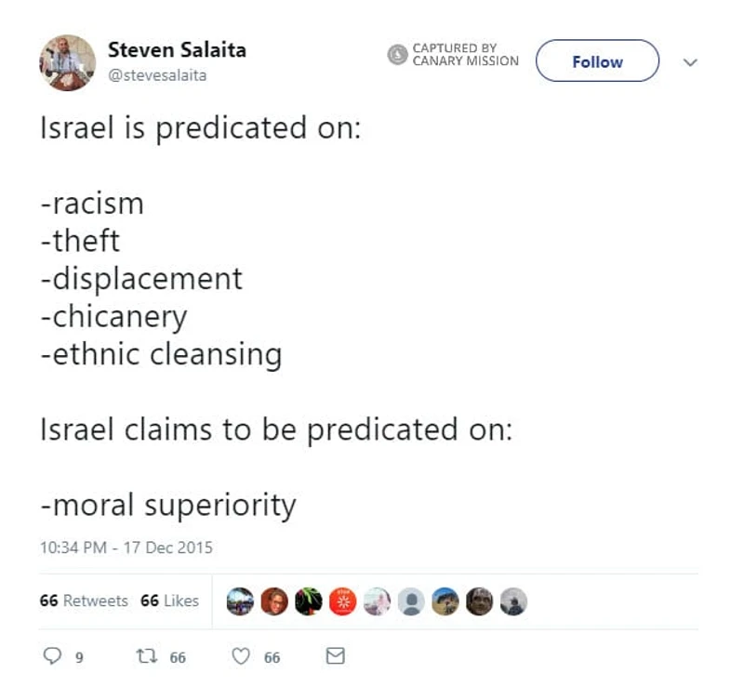Screen dimensions: 744x700
Task: Click the first liker avatar in the row
Action: coord(239,601)
